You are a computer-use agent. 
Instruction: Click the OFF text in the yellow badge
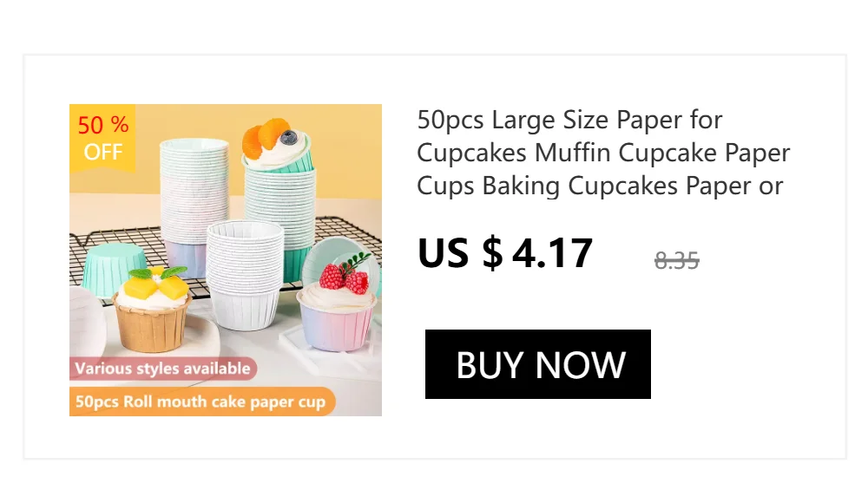(x=103, y=152)
